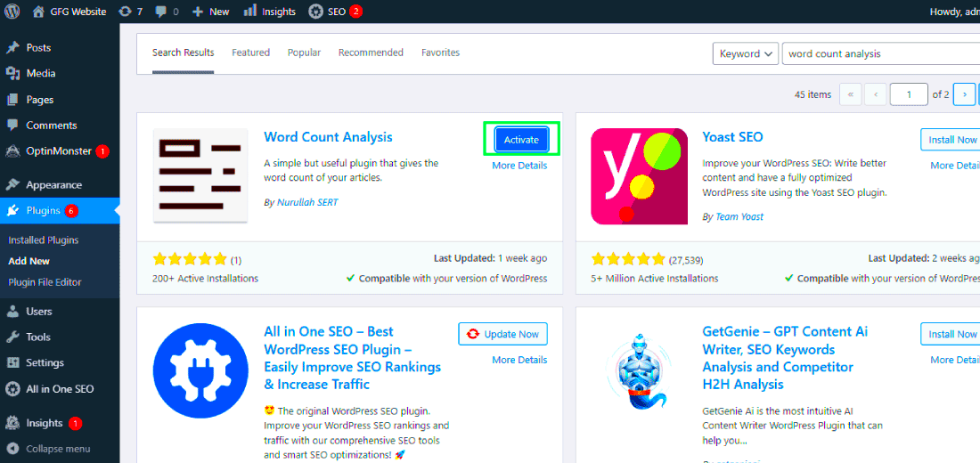Switch to Recommended tab
Viewport: 980px width, 463px height.
point(371,53)
